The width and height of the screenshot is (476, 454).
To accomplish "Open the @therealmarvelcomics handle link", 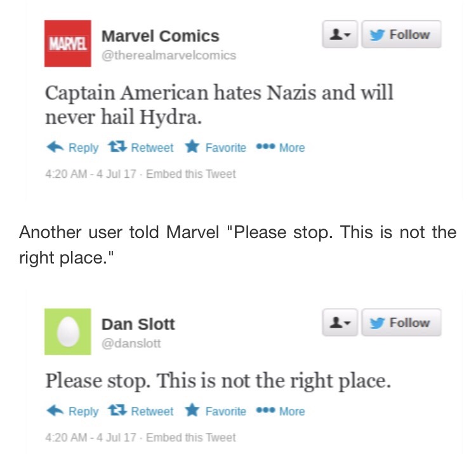I will coord(168,55).
